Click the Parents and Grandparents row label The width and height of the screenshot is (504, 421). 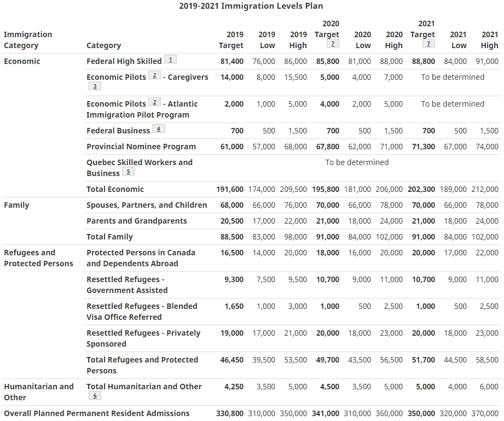[x=137, y=221]
